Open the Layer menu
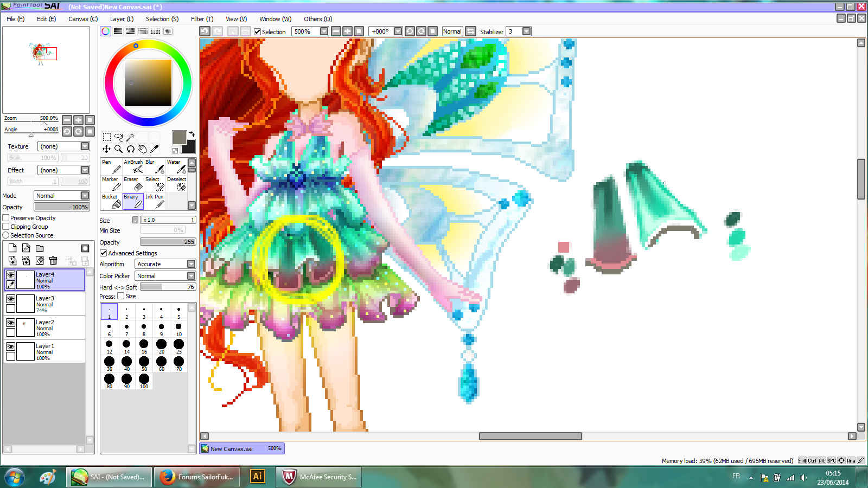868x488 pixels. pos(122,19)
